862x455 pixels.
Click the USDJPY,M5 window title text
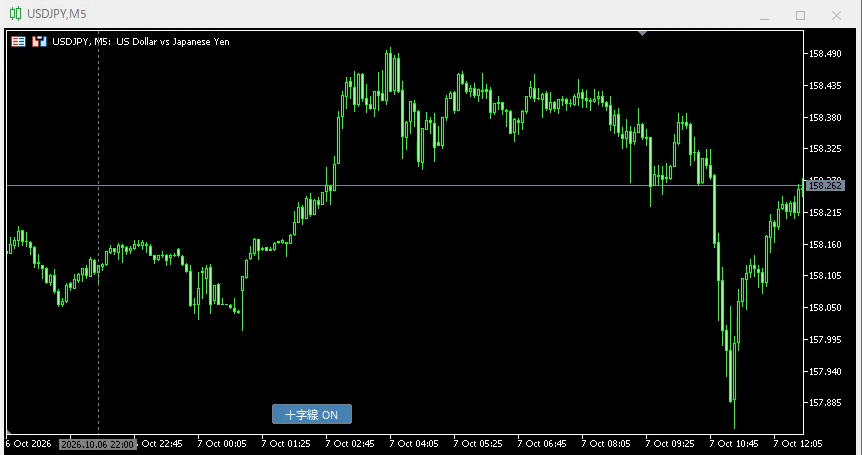[x=57, y=14]
